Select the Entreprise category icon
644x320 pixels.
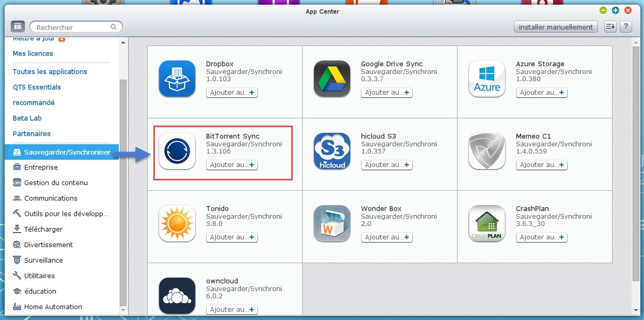tap(17, 167)
